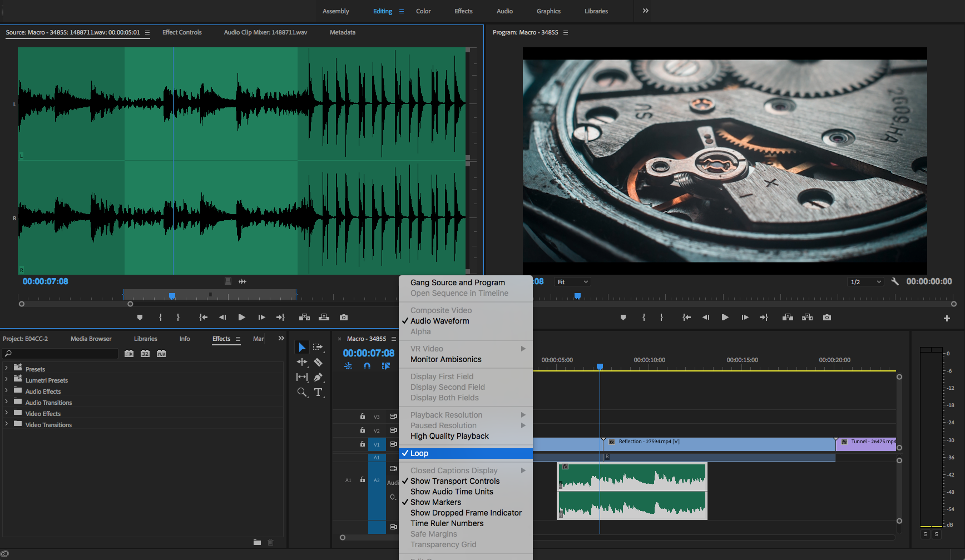Play the clip in Source monitor
This screenshot has height=560, width=965.
click(242, 318)
